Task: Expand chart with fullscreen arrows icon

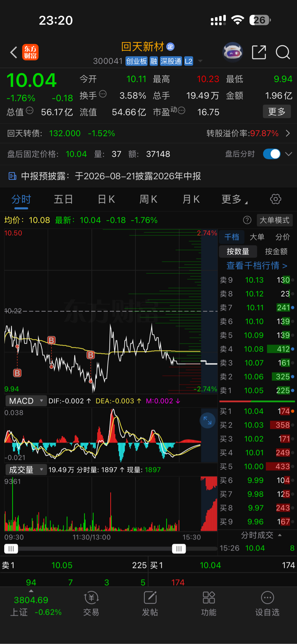Action: [x=208, y=420]
